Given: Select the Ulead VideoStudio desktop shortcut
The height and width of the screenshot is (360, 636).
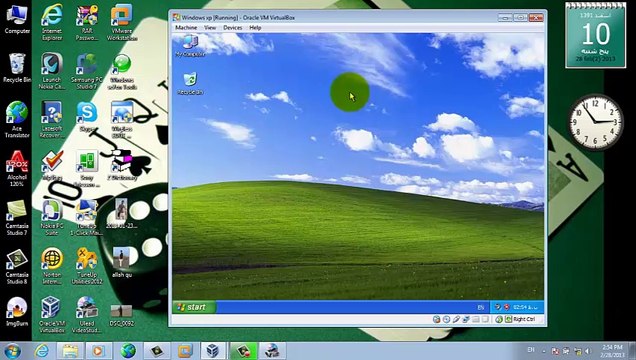Looking at the screenshot, I should pyautogui.click(x=87, y=315).
